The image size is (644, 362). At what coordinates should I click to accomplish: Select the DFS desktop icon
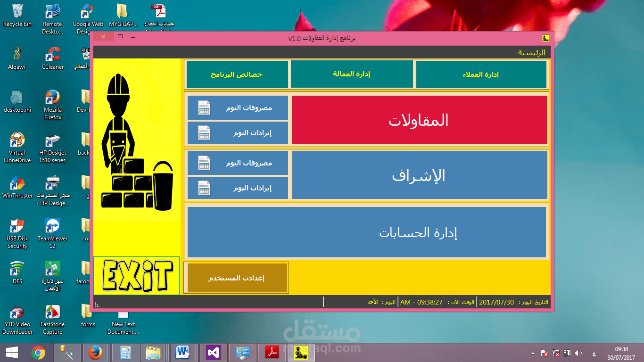[17, 273]
